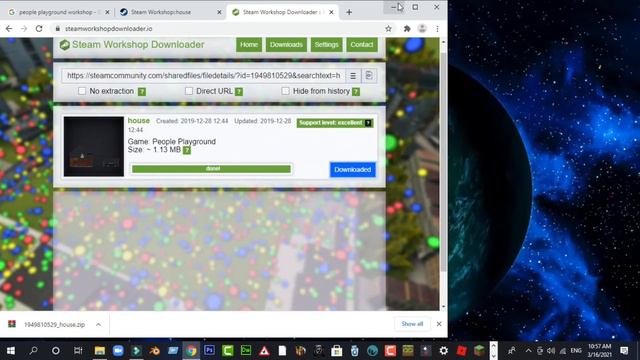This screenshot has height=360, width=640.
Task: Open the volume speaker tray icon
Action: click(x=551, y=351)
